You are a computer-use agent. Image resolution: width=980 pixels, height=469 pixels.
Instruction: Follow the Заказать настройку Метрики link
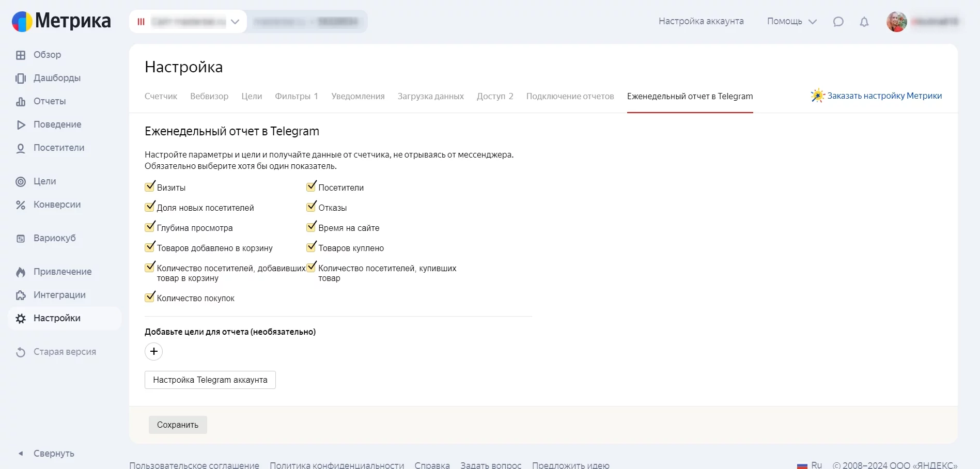[884, 96]
